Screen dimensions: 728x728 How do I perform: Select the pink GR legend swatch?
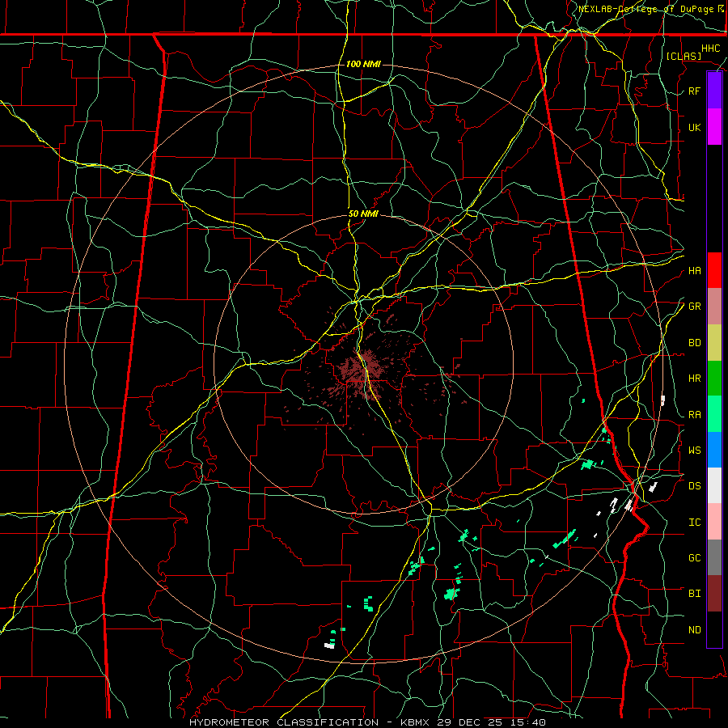pyautogui.click(x=714, y=306)
